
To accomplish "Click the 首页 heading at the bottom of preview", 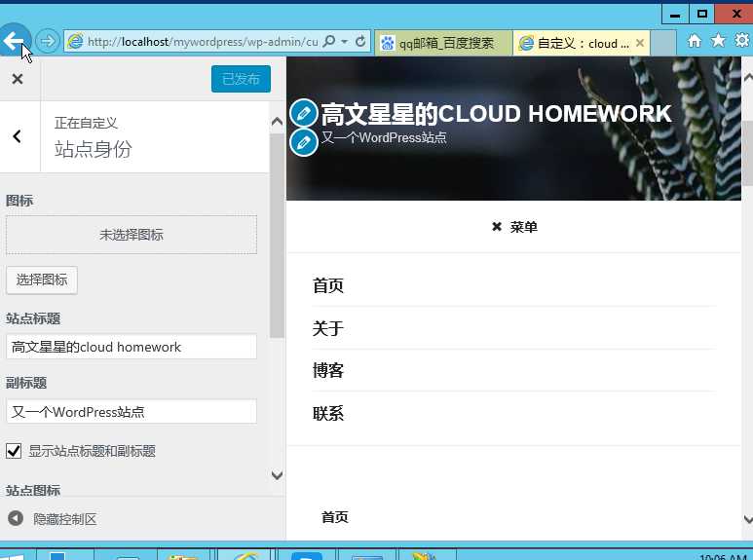I will point(335,517).
